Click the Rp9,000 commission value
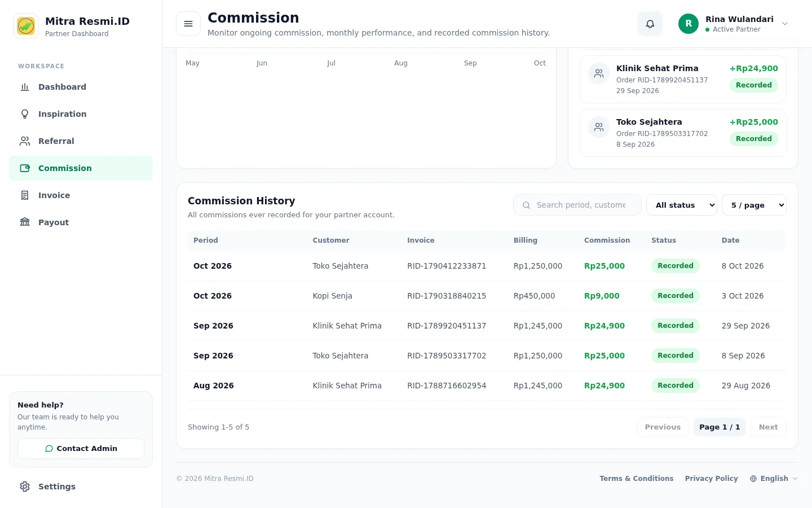Viewport: 812px width, 508px height. [602, 296]
